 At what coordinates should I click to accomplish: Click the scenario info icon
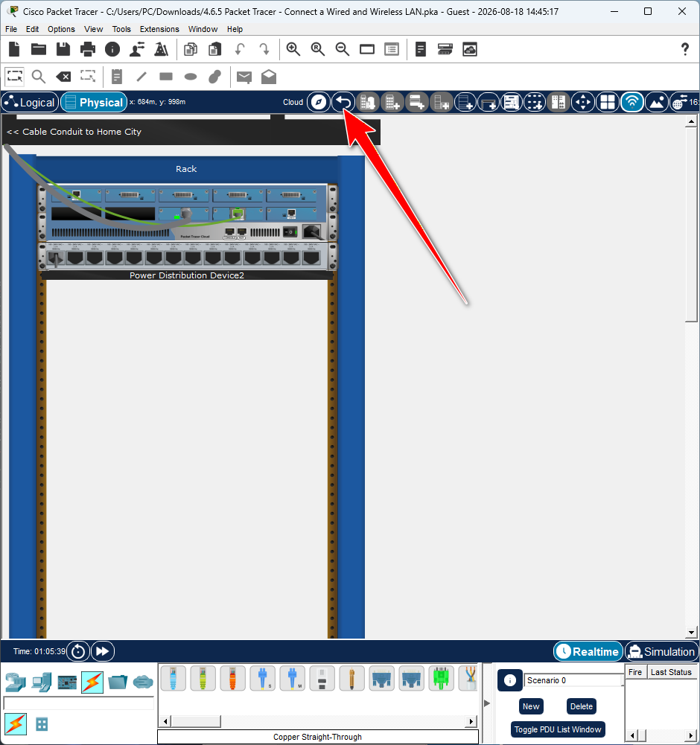[510, 680]
